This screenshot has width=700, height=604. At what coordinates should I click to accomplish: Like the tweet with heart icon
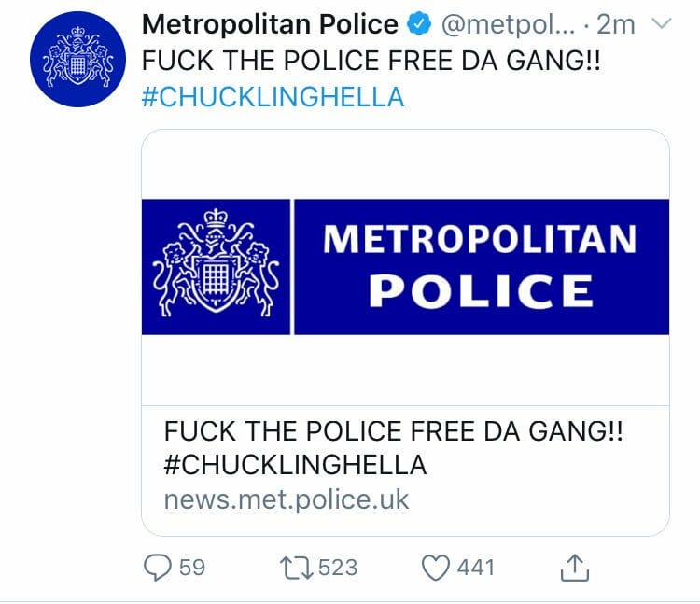coord(436,568)
